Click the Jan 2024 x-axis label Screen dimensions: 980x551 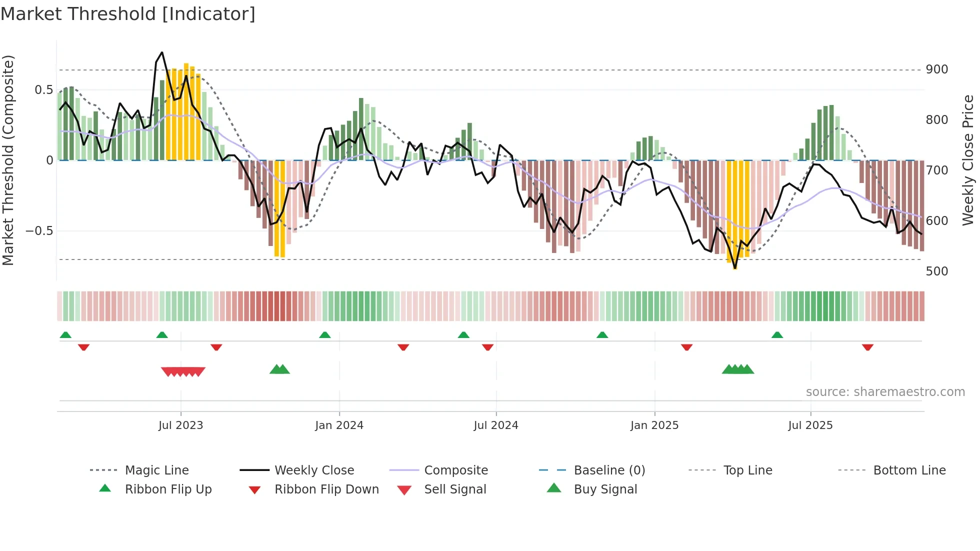click(339, 425)
